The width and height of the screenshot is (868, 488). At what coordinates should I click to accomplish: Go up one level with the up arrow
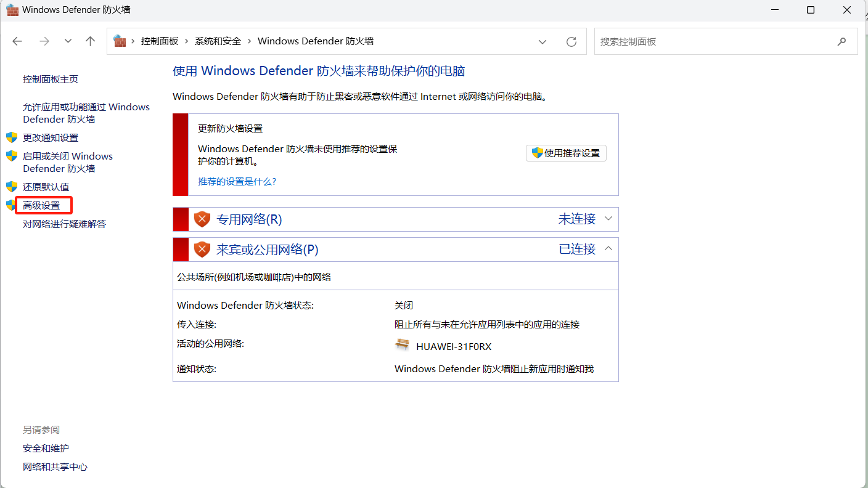[x=91, y=41]
